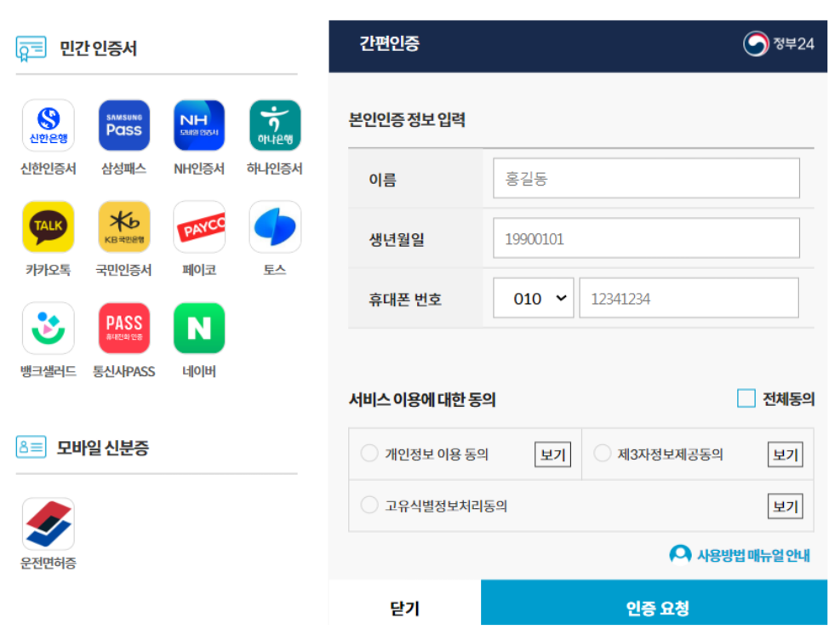The width and height of the screenshot is (840, 635).
Task: Select the 개인정보 이용 동의 radio button
Action: coord(369,454)
